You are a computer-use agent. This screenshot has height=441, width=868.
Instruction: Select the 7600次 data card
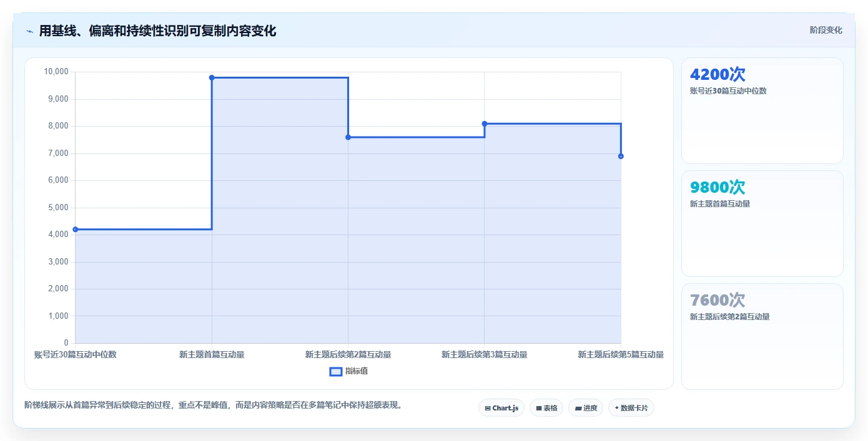coord(762,336)
